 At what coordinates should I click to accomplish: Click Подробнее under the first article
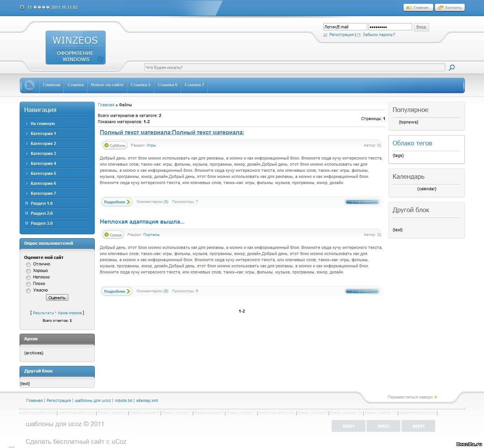pyautogui.click(x=117, y=202)
